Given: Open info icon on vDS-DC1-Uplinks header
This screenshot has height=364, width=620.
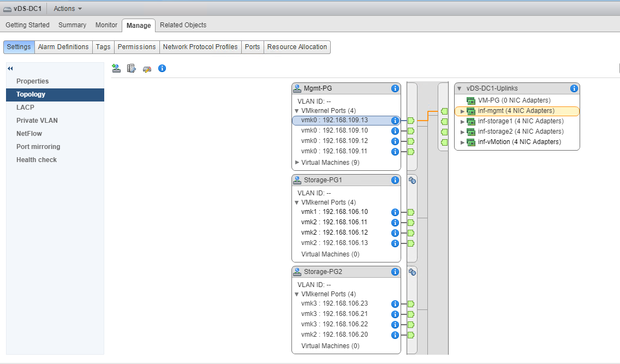Looking at the screenshot, I should (574, 88).
